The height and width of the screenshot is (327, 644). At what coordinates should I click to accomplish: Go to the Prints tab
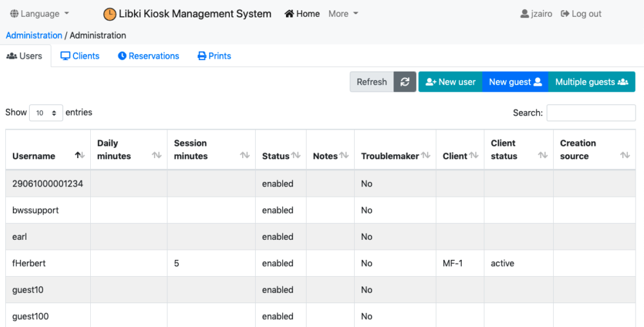click(x=214, y=56)
